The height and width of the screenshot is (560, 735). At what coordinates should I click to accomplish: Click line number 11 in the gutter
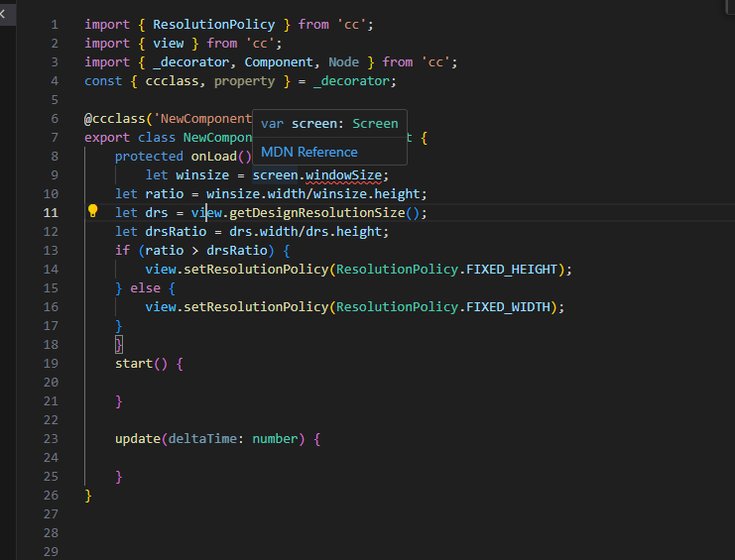(51, 212)
